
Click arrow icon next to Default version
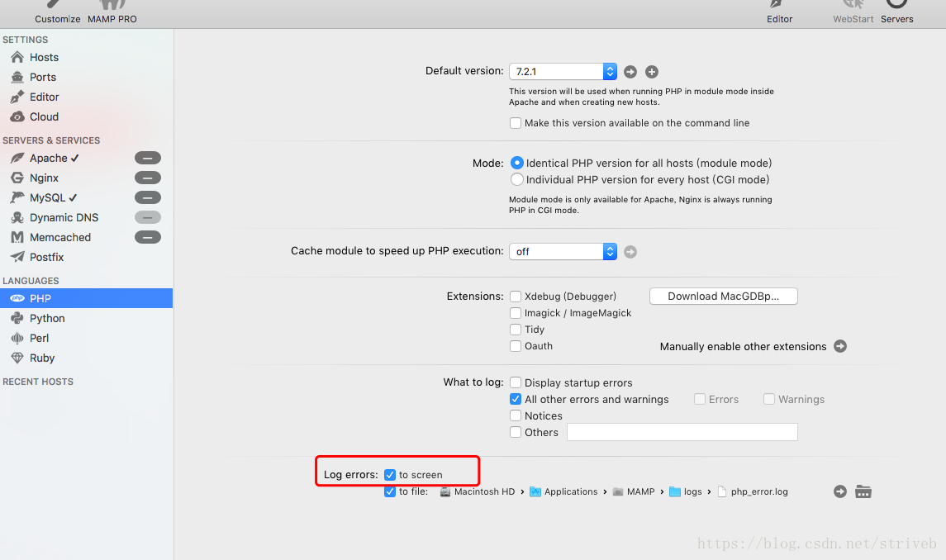tap(630, 72)
